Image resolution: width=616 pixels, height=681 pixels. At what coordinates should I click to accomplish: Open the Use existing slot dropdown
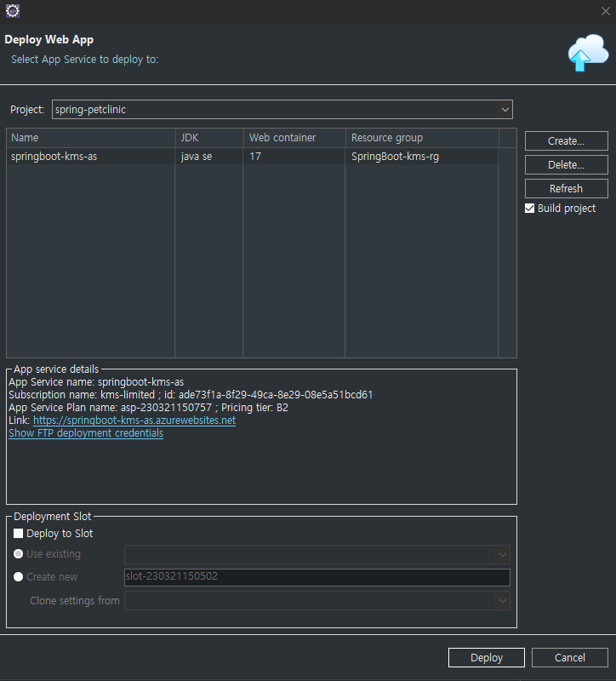tap(317, 555)
